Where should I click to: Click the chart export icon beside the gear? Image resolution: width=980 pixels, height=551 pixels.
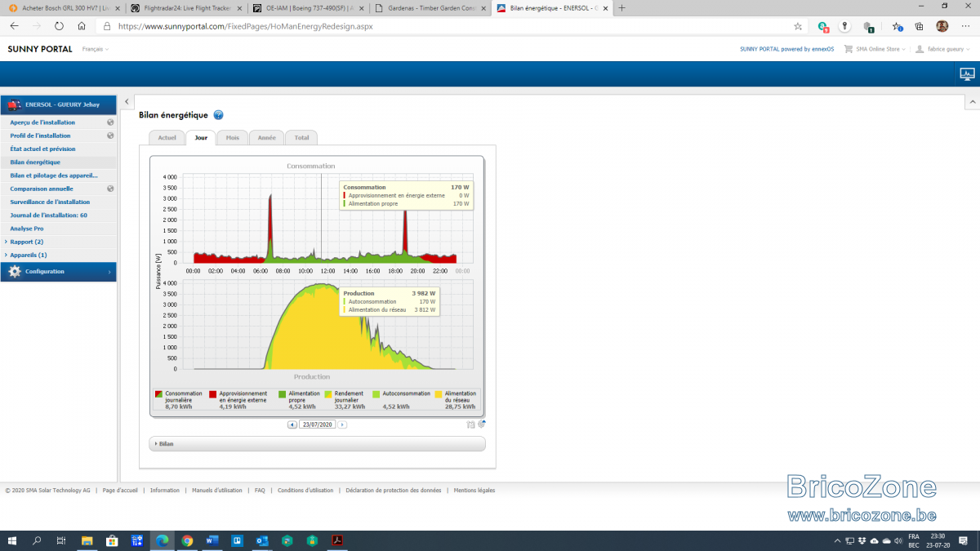(x=471, y=424)
